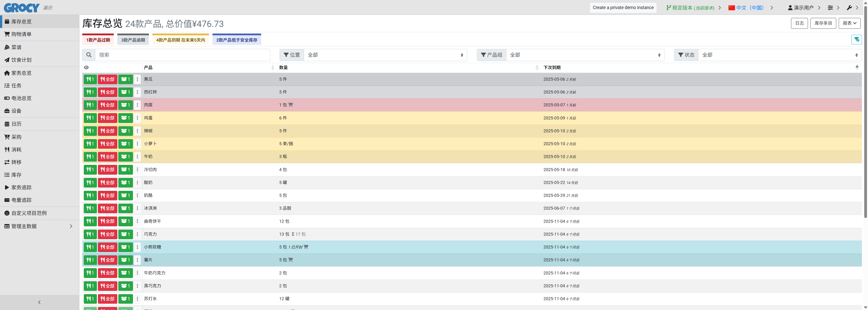Click the clear filter icon button
The height and width of the screenshot is (310, 868).
pos(856,40)
